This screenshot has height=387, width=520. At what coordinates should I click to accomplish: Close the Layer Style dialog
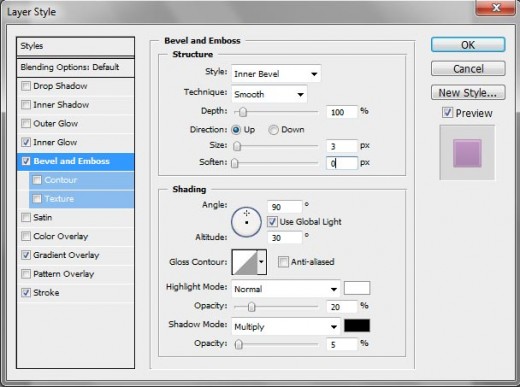click(496, 7)
